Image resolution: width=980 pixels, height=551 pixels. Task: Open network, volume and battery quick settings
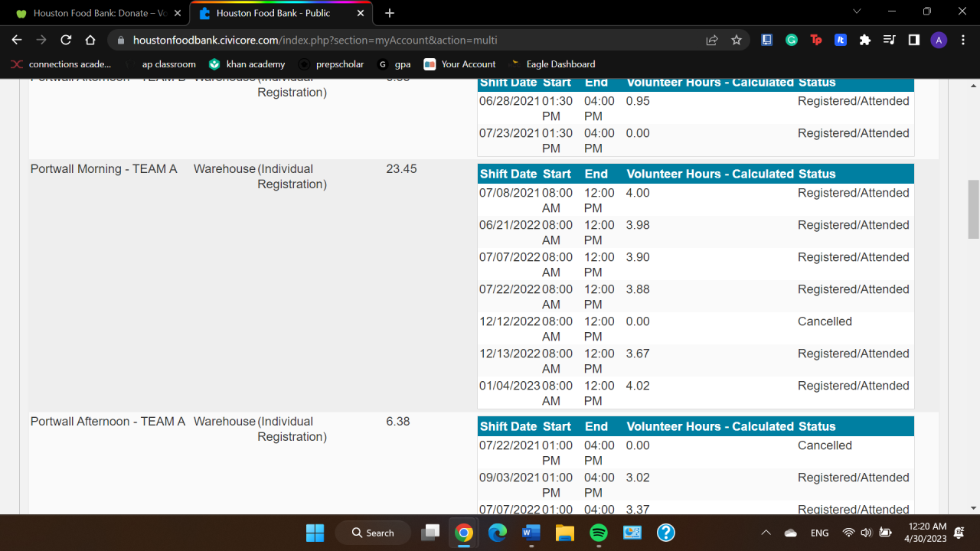[x=867, y=533]
